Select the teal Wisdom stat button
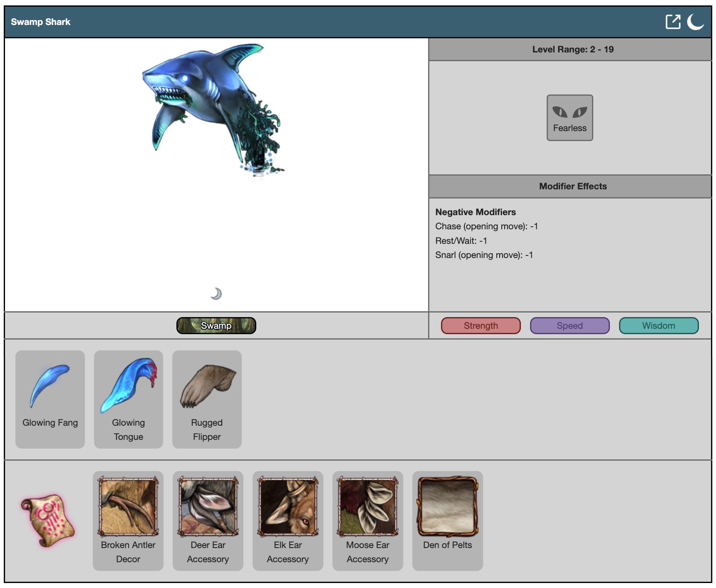The width and height of the screenshot is (716, 588). pyautogui.click(x=659, y=325)
